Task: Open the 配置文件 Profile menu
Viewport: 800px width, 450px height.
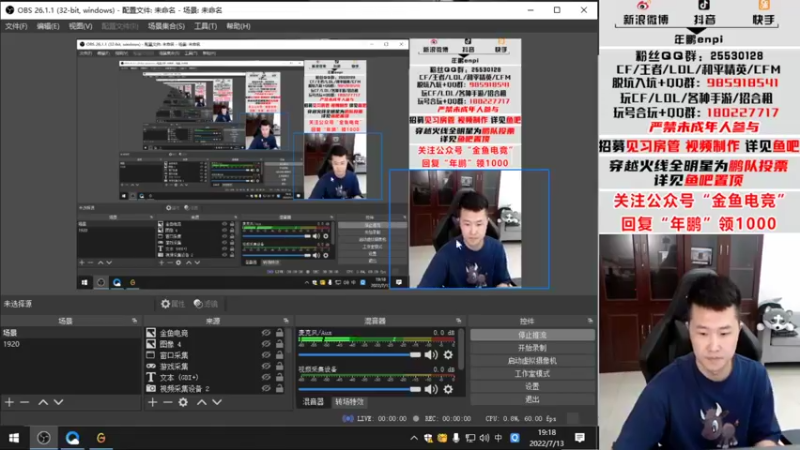Action: tap(120, 26)
